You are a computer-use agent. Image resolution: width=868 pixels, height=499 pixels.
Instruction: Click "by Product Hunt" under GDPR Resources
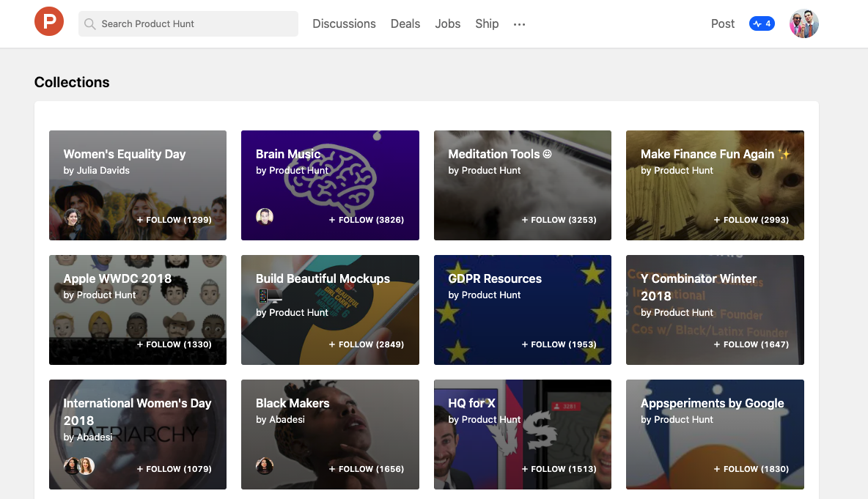pyautogui.click(x=485, y=295)
